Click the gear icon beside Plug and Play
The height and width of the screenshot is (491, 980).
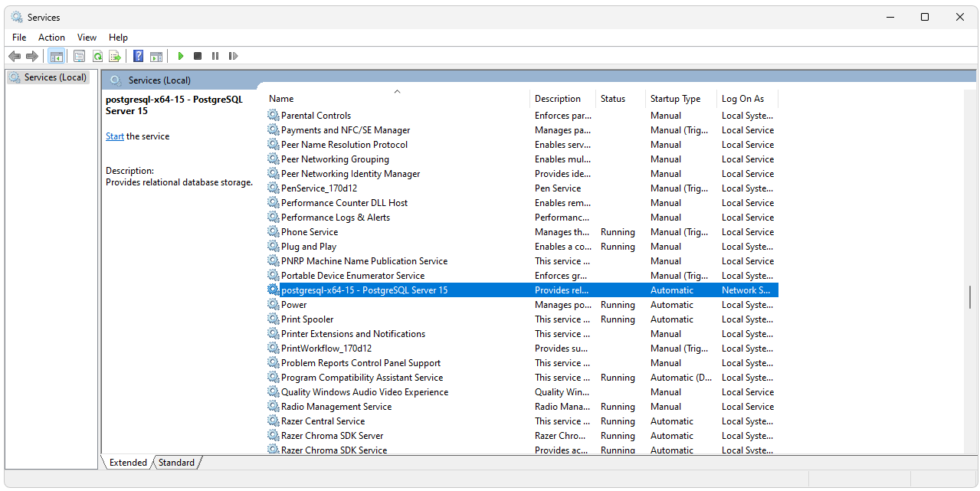pos(274,247)
